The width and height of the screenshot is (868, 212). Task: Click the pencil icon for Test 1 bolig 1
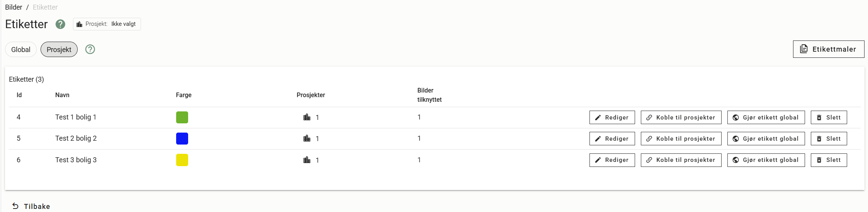[598, 118]
